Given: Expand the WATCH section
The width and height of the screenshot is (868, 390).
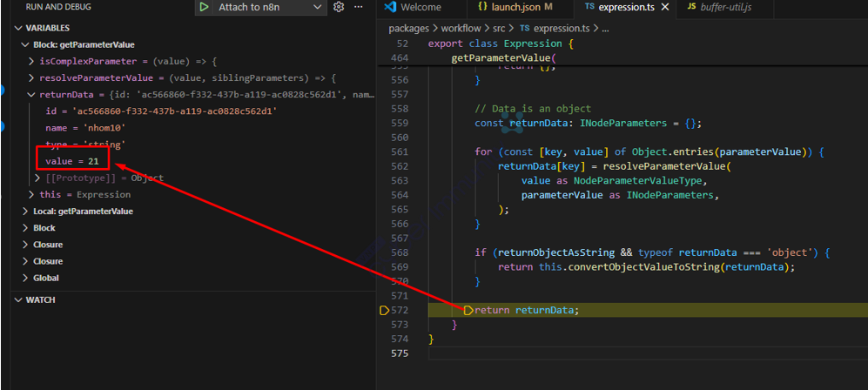Looking at the screenshot, I should pos(17,299).
